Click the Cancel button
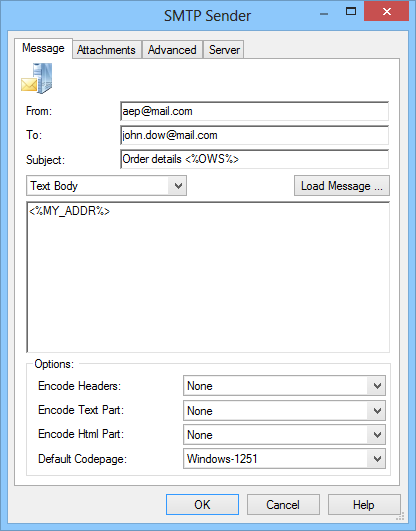 (x=283, y=505)
